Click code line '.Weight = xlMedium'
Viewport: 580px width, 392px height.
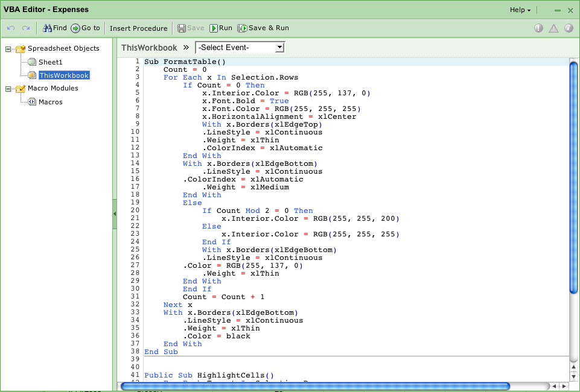[246, 187]
